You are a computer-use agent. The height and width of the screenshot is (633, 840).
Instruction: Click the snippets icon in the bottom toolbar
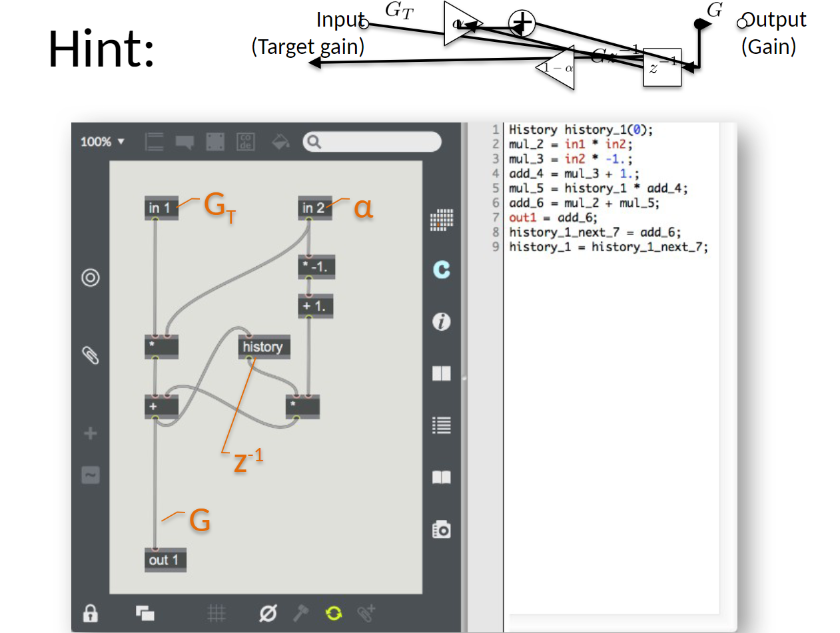pos(145,613)
